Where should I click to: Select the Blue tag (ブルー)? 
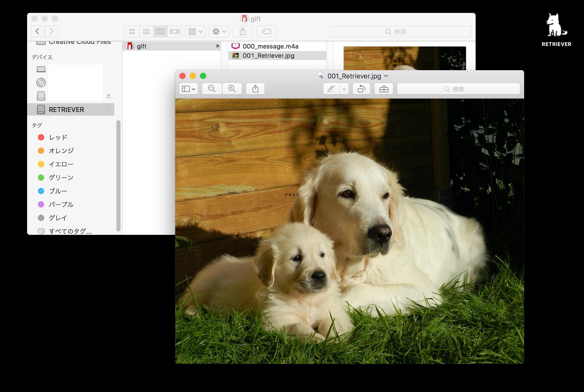click(53, 191)
